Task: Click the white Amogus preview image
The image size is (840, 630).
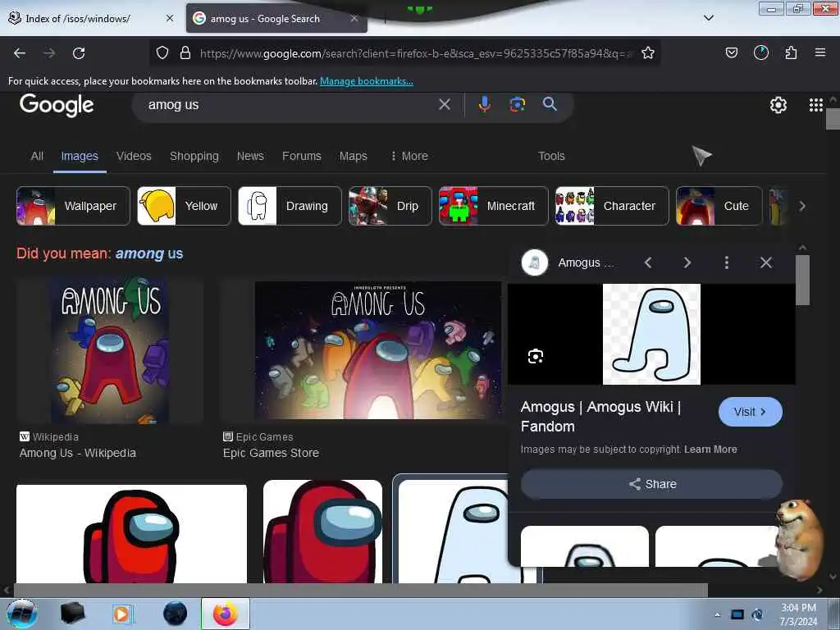Action: tap(651, 335)
